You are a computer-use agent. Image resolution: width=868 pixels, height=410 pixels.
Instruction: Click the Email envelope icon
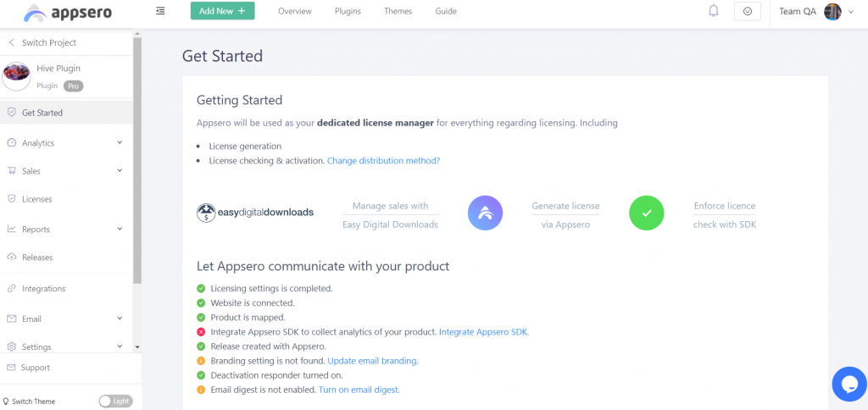click(x=12, y=319)
